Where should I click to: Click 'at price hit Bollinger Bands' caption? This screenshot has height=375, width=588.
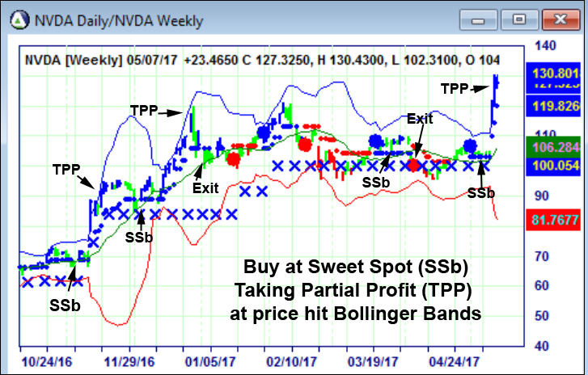click(356, 314)
